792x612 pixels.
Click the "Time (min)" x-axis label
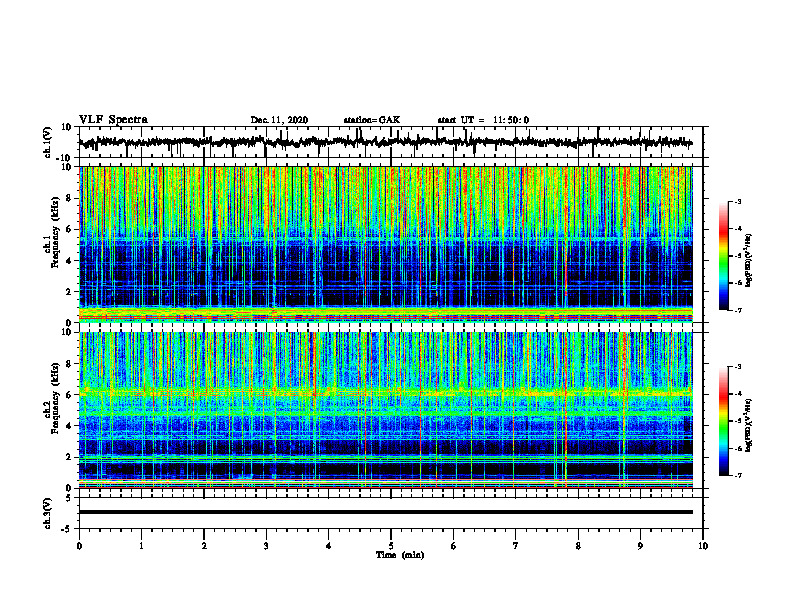pyautogui.click(x=400, y=555)
